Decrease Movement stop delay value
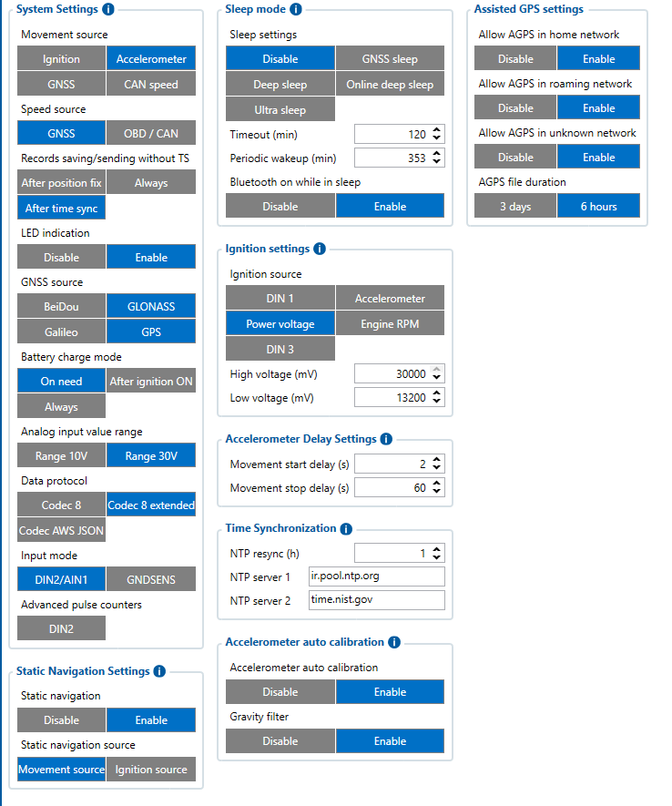 click(x=437, y=492)
